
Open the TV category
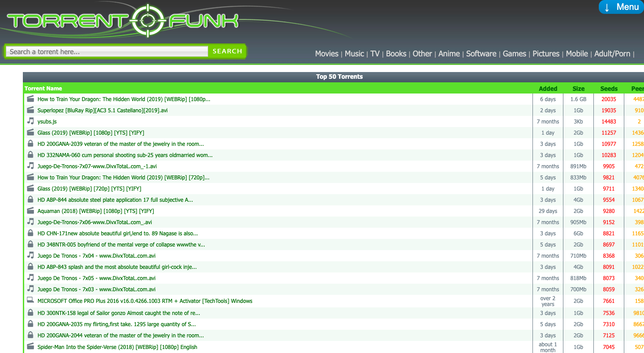click(x=375, y=54)
